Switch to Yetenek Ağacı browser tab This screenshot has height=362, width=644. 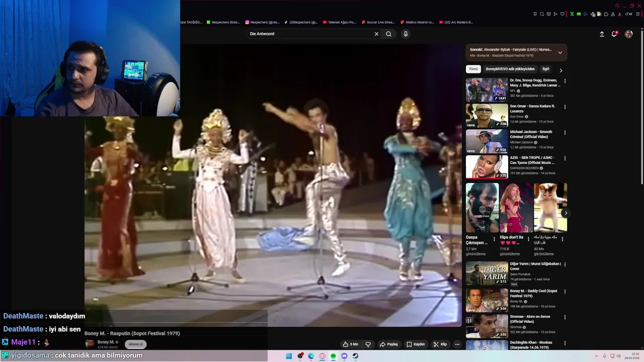tap(339, 22)
